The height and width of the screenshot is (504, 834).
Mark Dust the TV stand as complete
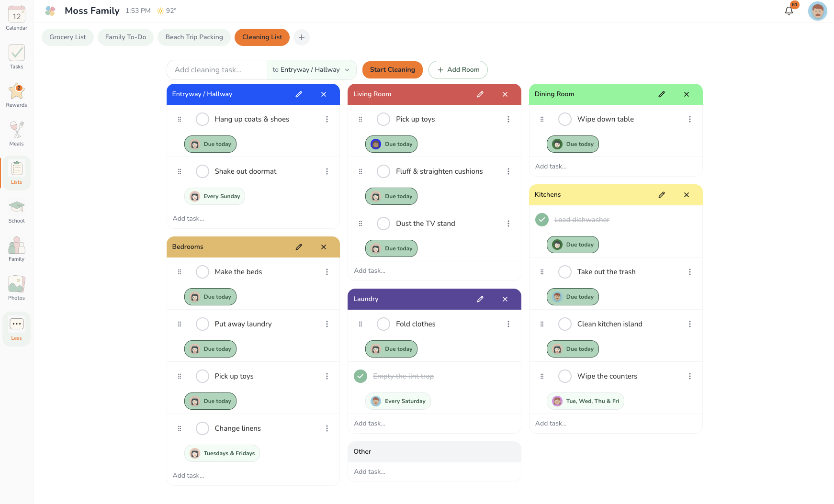[x=383, y=224]
